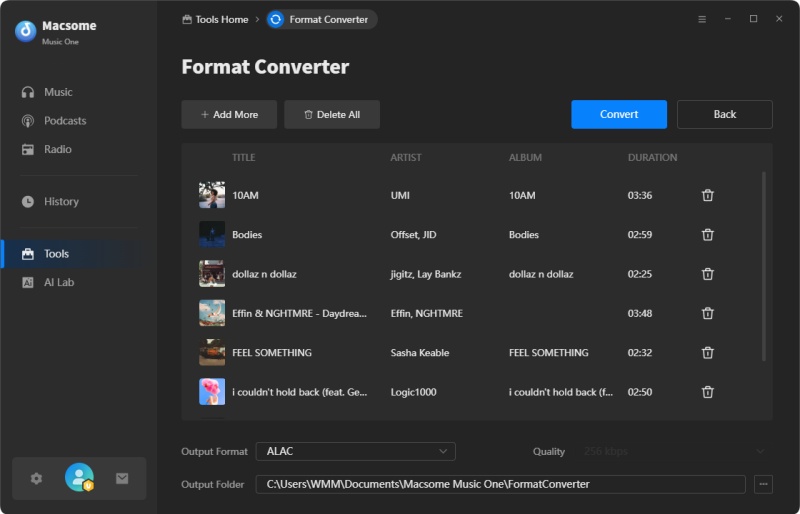Open the AI Lab icon

28,282
